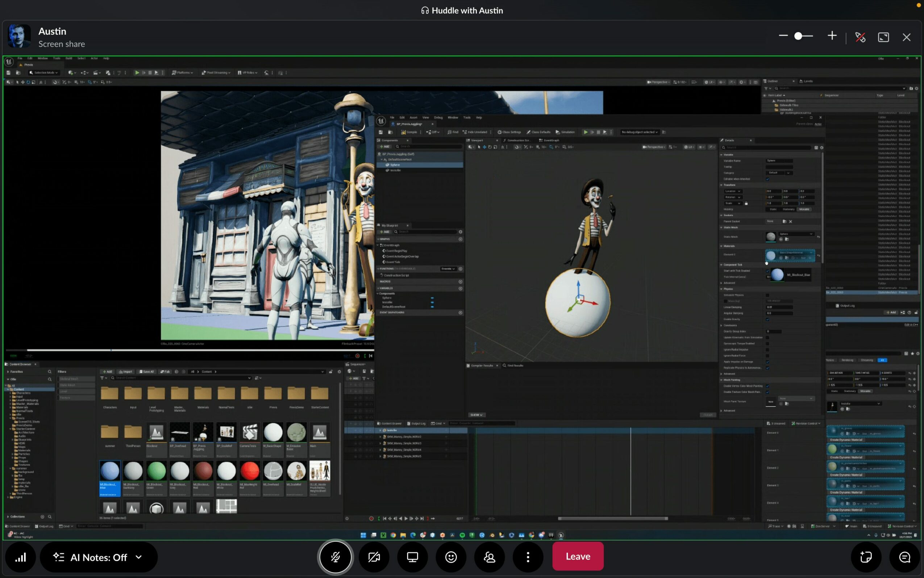924x578 pixels.
Task: Open the emoji reactions picker
Action: (x=451, y=557)
